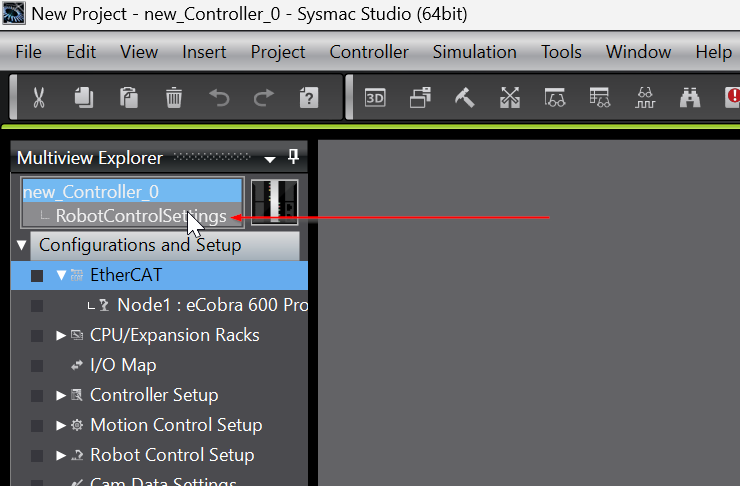
Task: Click the stacked windows toolbar icon
Action: pyautogui.click(x=420, y=98)
